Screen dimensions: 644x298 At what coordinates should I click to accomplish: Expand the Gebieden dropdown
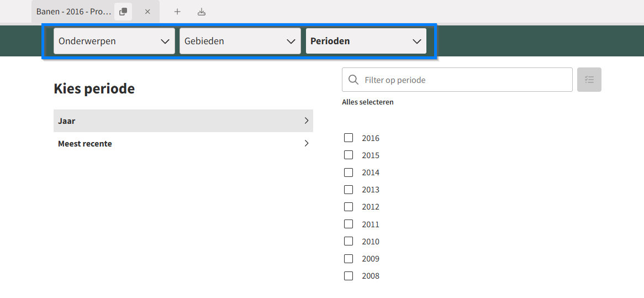[x=240, y=41]
